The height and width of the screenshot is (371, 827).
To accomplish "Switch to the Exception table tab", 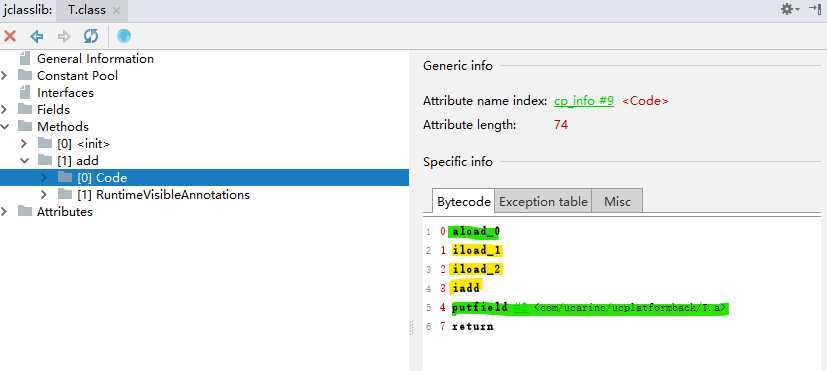I will (543, 202).
